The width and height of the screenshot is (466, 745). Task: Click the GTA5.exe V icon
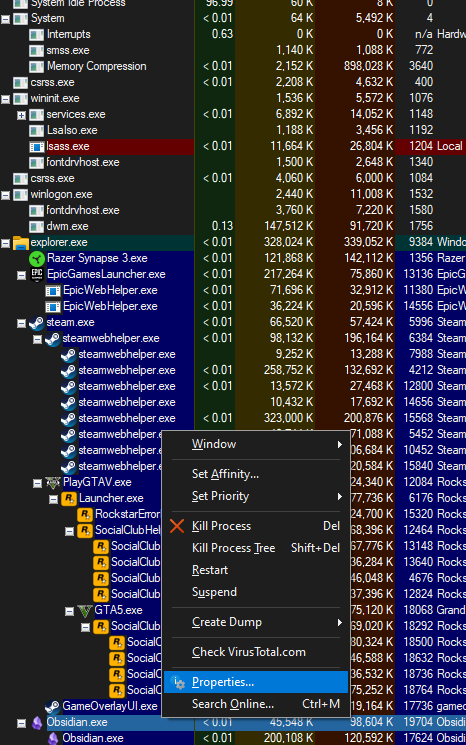85,611
